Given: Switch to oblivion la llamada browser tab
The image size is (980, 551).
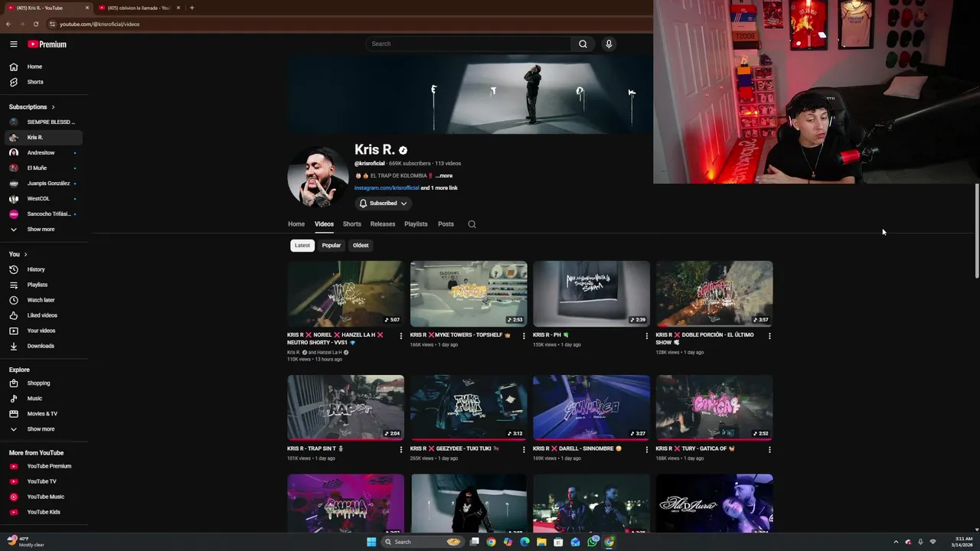Looking at the screenshot, I should (x=138, y=8).
